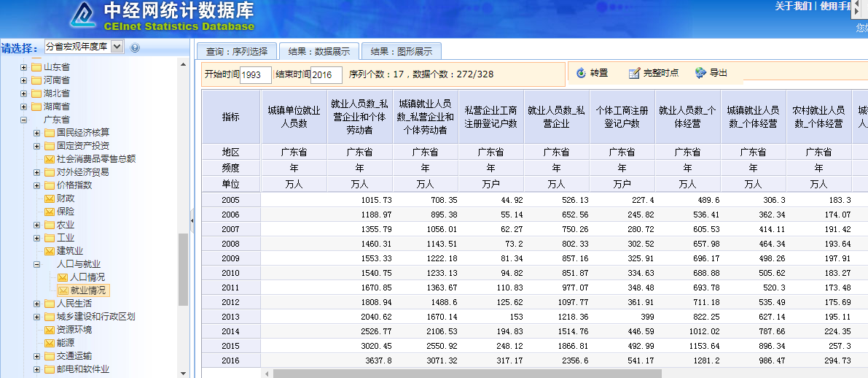This screenshot has height=378, width=868.
Task: Click the 2016 row label
Action: point(231,360)
